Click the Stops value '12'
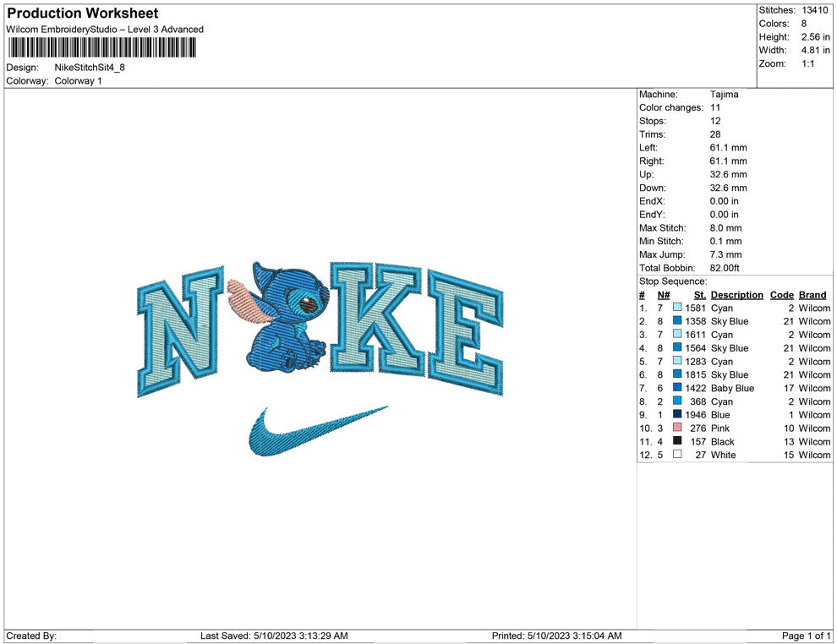 pyautogui.click(x=714, y=121)
